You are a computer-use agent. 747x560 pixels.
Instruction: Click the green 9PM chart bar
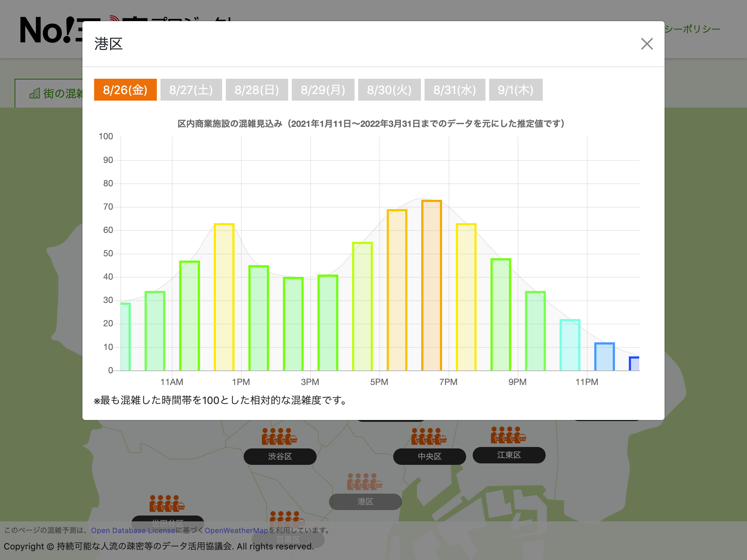pos(501,315)
